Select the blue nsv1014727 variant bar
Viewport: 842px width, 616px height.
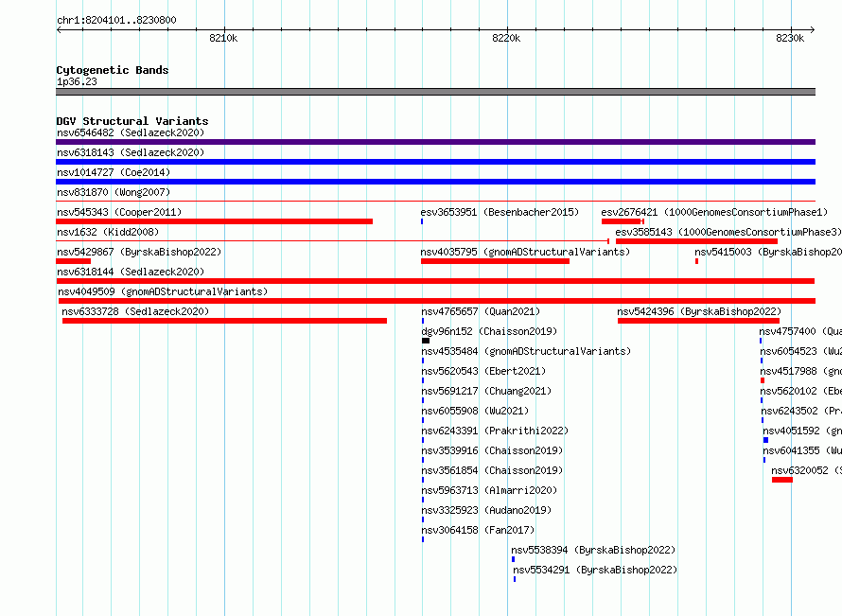pyautogui.click(x=435, y=182)
